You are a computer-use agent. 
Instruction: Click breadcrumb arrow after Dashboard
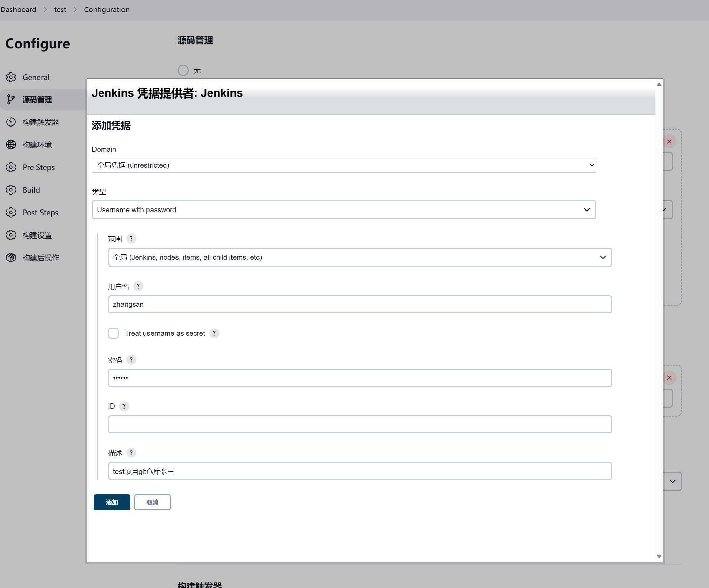coord(45,10)
